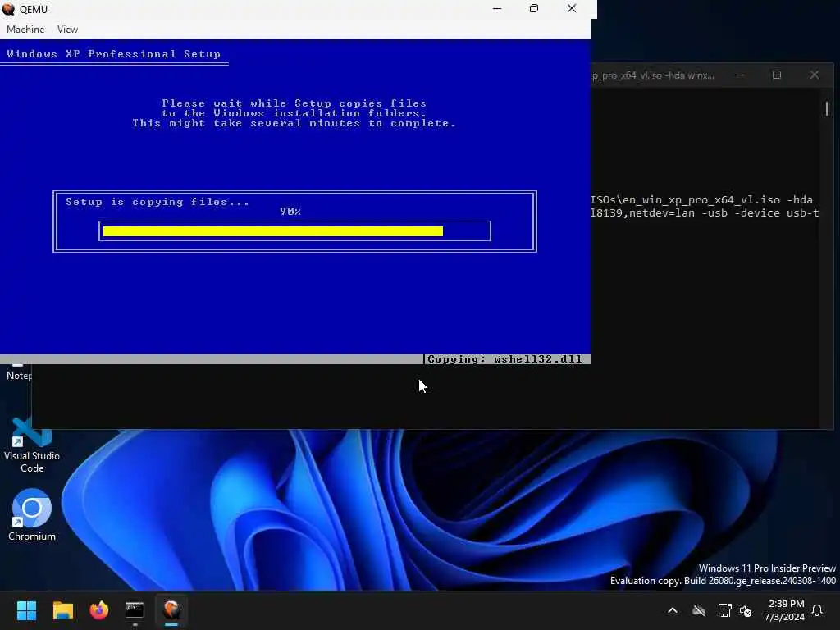Click the "Windows XP Professional Setup" heading

pos(113,54)
